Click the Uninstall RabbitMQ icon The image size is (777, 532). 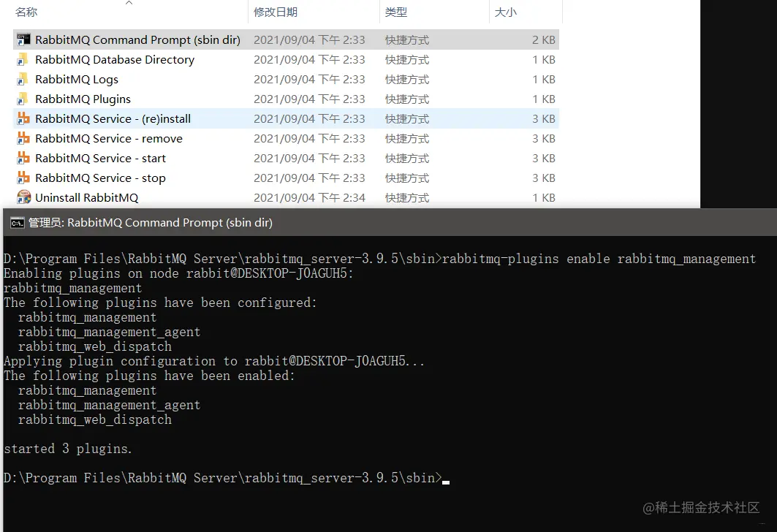24,197
